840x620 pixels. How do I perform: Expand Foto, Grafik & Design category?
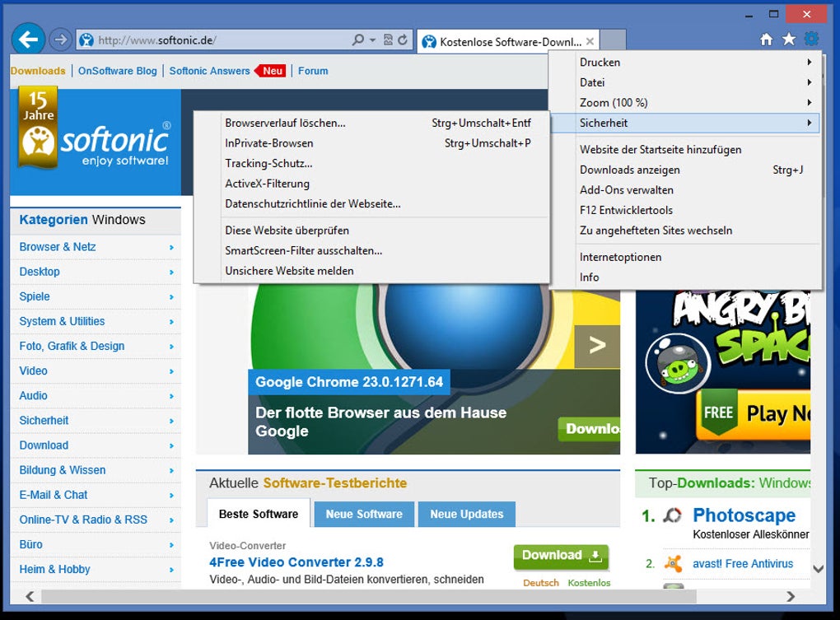coord(96,347)
